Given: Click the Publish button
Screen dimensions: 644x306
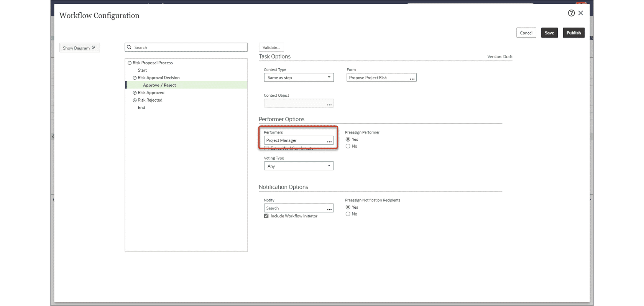Looking at the screenshot, I should click(x=573, y=33).
